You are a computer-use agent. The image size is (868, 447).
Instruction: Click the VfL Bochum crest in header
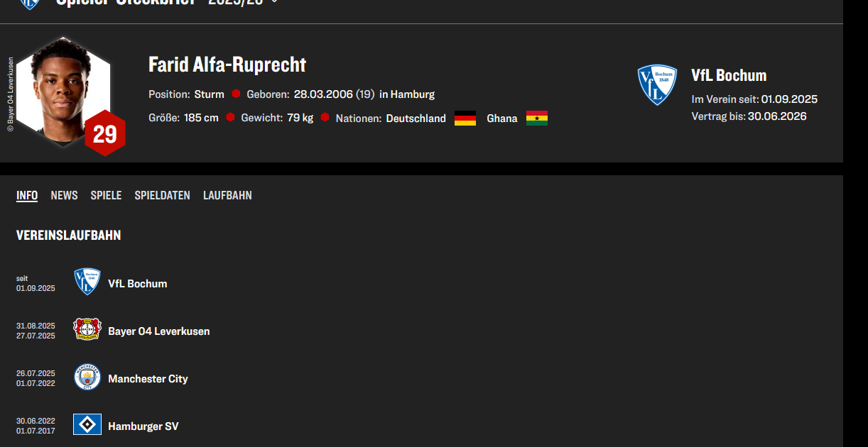tap(29, 4)
